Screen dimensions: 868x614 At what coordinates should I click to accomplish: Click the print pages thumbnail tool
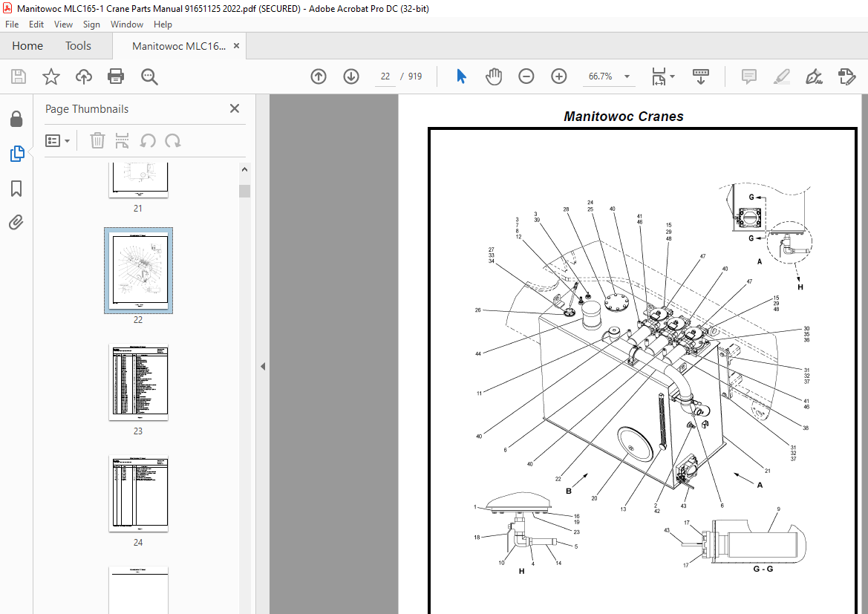[x=122, y=140]
